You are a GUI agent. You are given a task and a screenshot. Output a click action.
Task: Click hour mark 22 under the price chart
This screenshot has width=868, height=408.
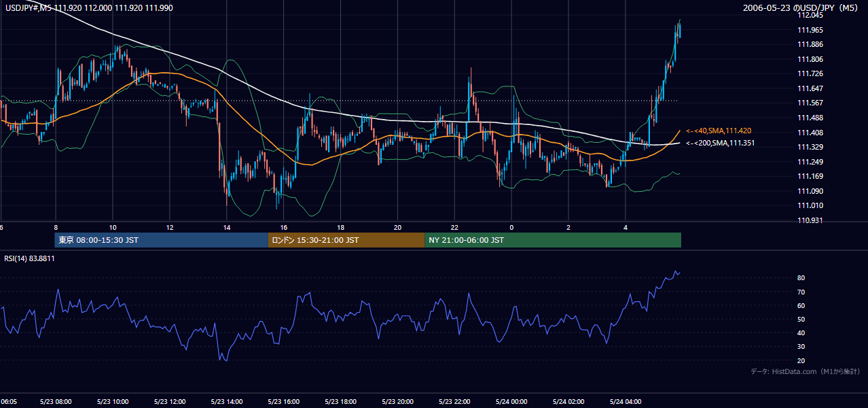click(454, 228)
